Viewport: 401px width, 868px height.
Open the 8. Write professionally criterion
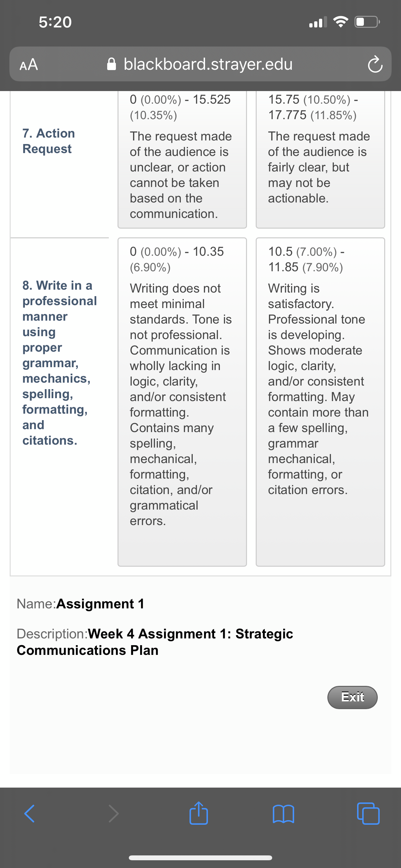click(60, 363)
